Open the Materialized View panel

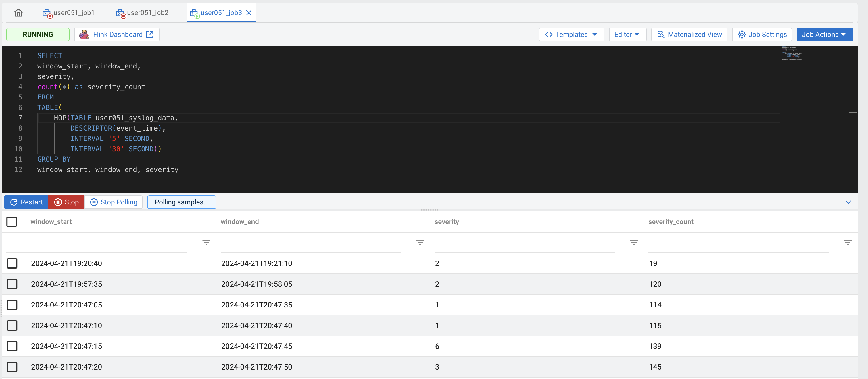(x=689, y=35)
